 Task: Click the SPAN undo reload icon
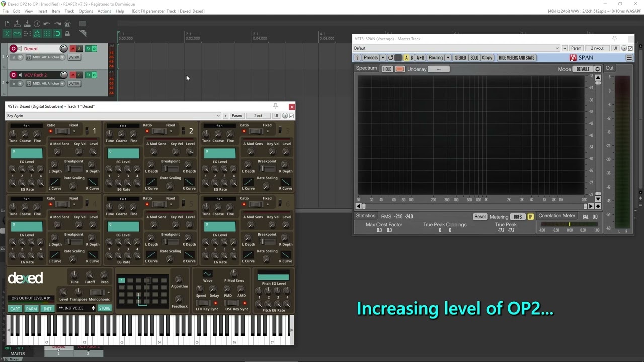coord(391,58)
